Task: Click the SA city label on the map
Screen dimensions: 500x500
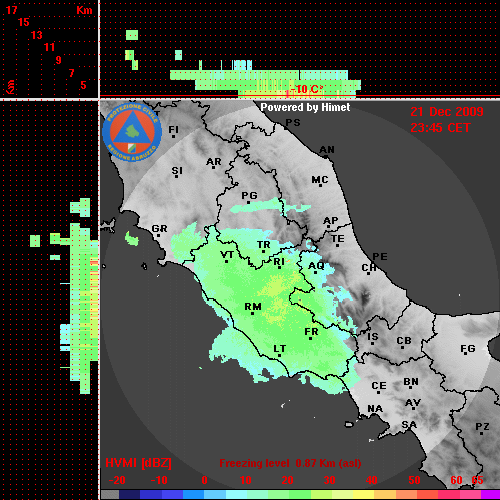Action: click(409, 425)
